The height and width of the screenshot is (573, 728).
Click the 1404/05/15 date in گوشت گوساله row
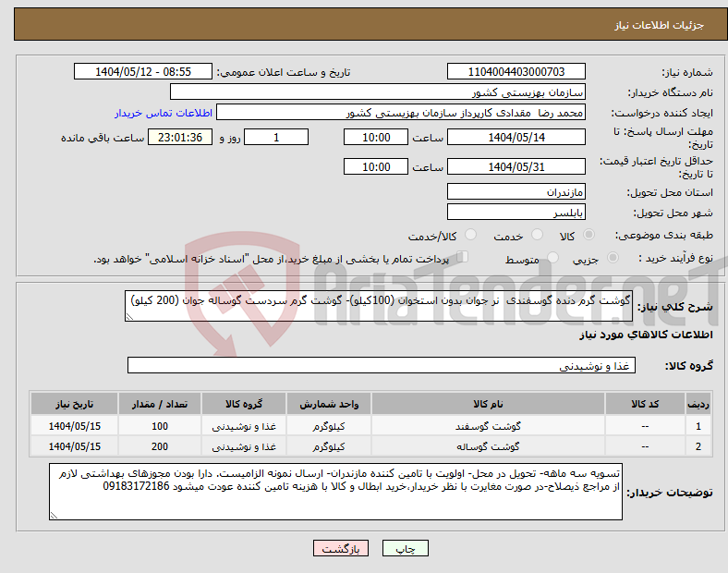(74, 446)
